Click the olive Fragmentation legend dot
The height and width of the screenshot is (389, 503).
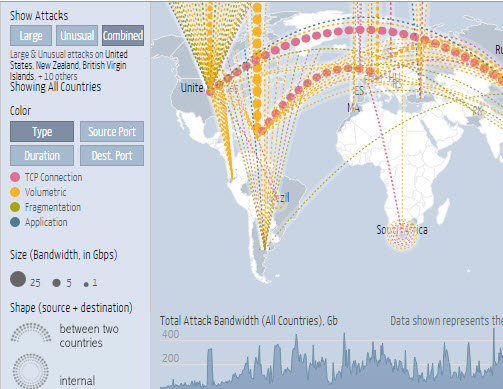[15, 207]
